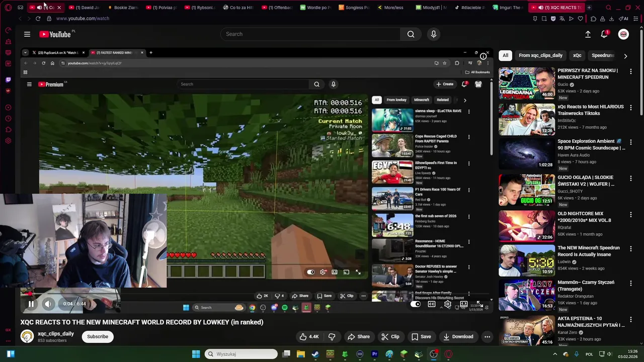Subscribe to xqc_clips_daily
Viewport: 644px width, 362px height.
[98, 337]
